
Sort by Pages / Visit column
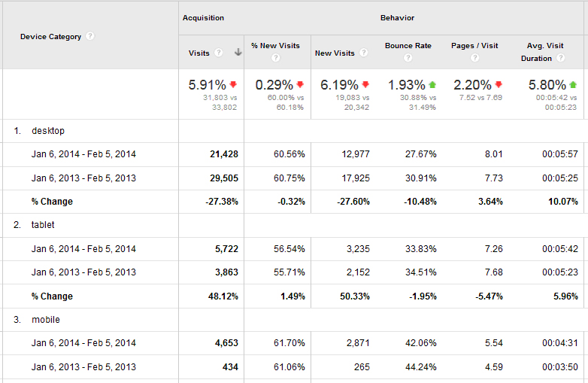(474, 45)
